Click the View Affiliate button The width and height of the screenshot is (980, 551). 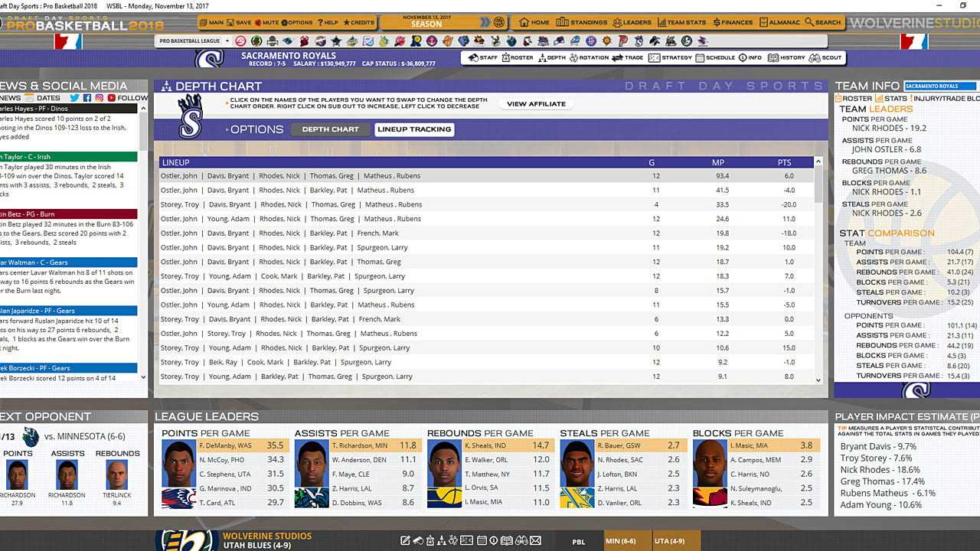536,104
